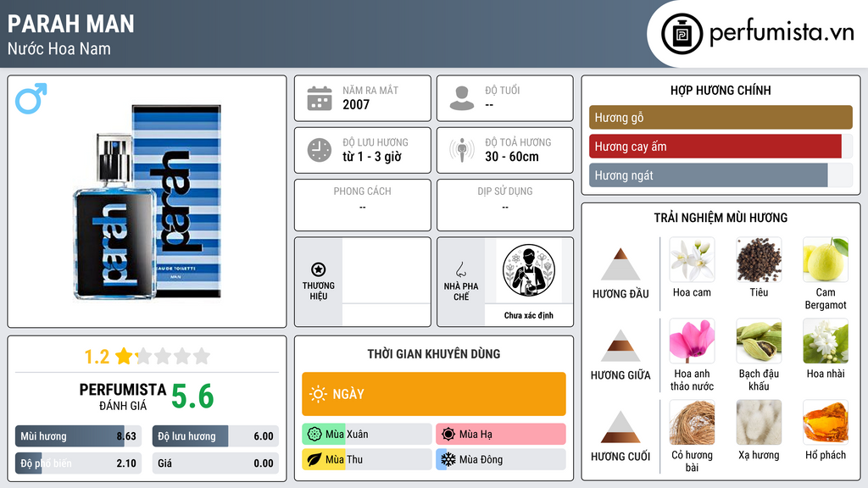Image resolution: width=868 pixels, height=488 pixels.
Task: Click the sillage icon beside Độ toả hương
Action: pyautogui.click(x=462, y=150)
